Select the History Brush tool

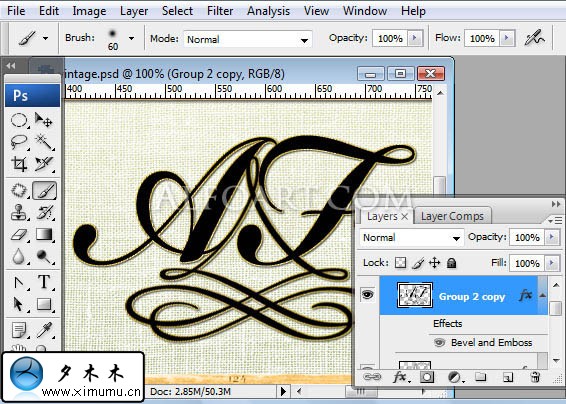[44, 212]
